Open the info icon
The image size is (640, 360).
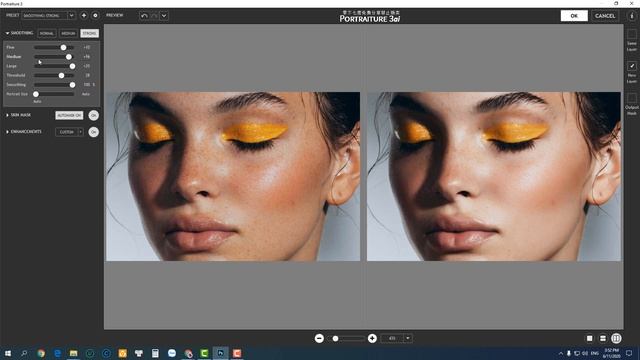coord(631,16)
